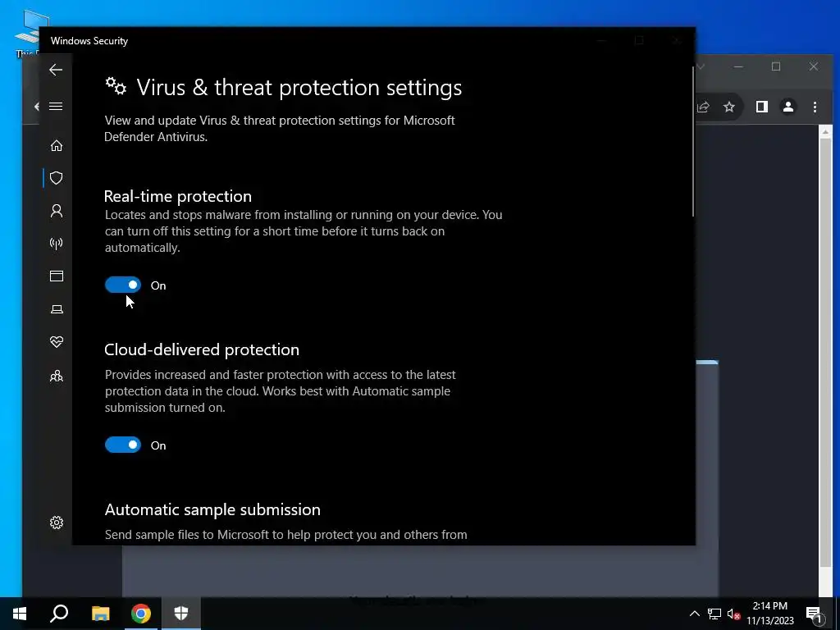Open the Home section in sidebar
The image size is (840, 630).
pyautogui.click(x=57, y=146)
